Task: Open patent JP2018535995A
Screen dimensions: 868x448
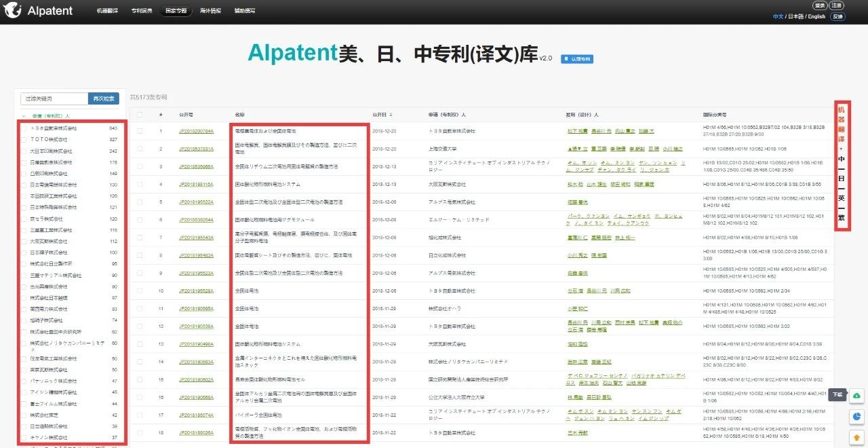Action: point(196,166)
